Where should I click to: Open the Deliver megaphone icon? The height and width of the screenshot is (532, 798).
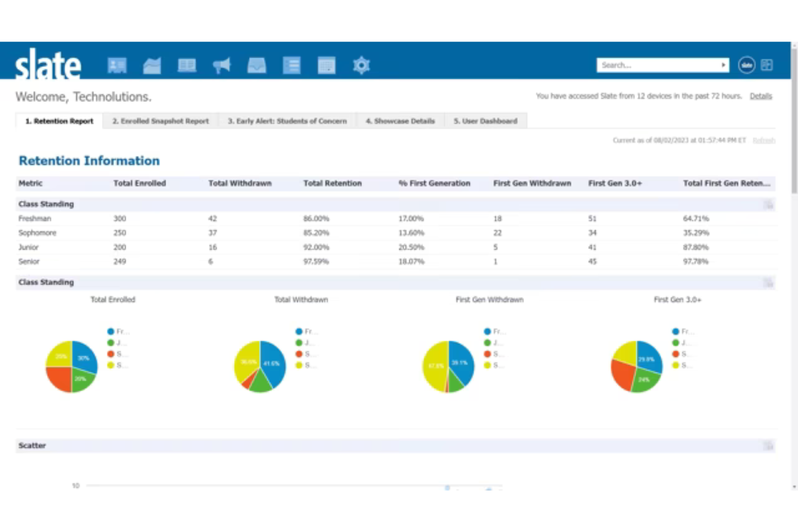222,65
